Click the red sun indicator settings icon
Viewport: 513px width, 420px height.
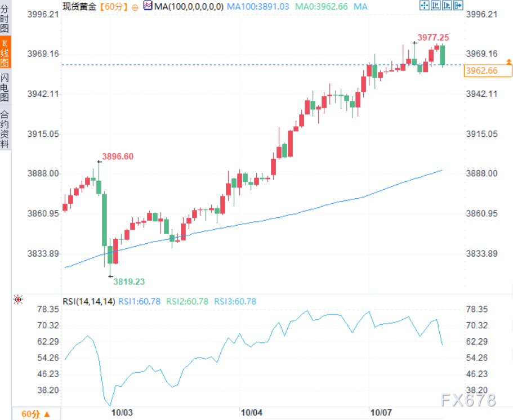click(x=18, y=301)
